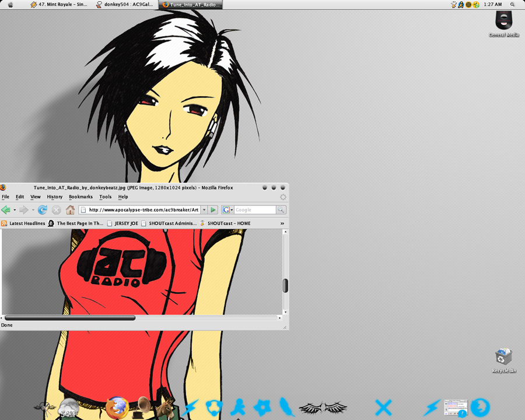
Task: Click into the URL address field
Action: pos(139,210)
